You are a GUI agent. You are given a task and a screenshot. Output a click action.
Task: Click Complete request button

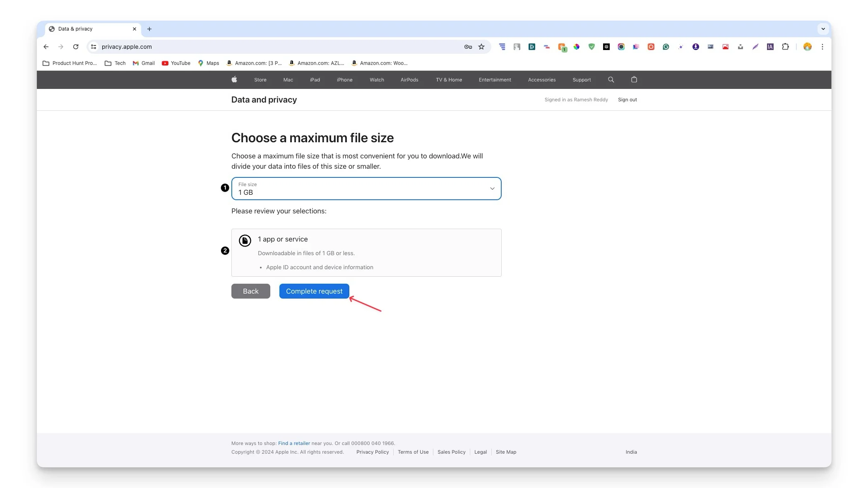coord(314,291)
